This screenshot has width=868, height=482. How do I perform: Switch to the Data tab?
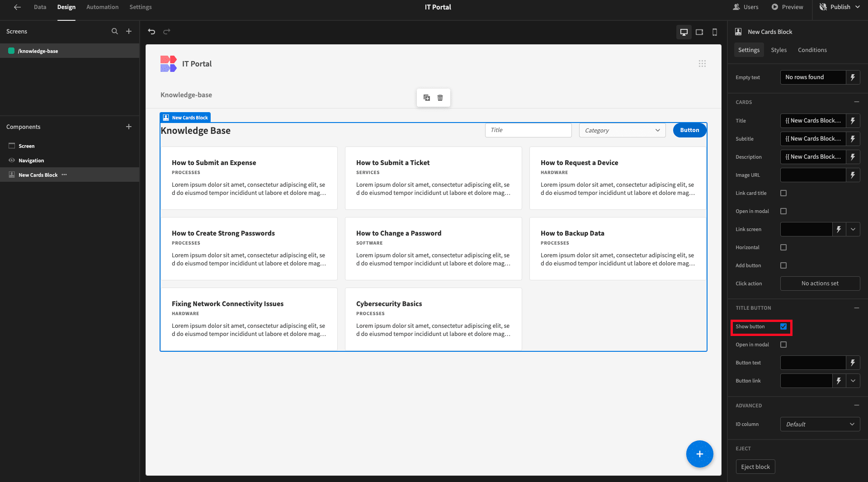click(x=40, y=7)
